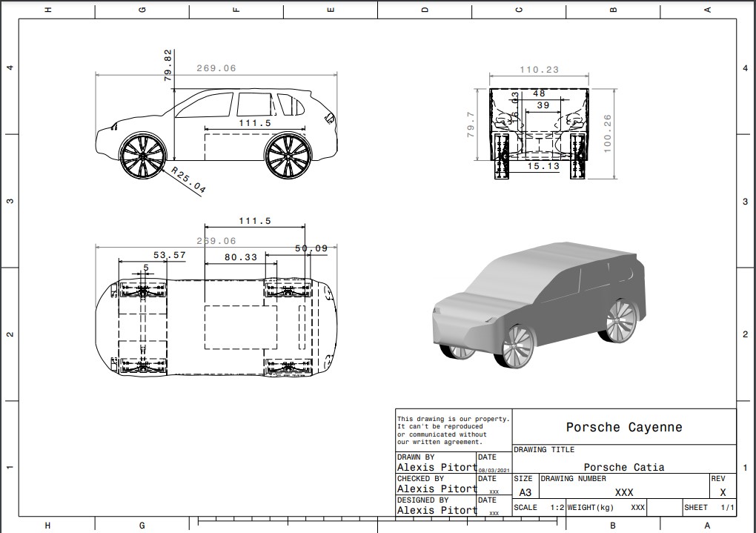
Task: Click the 15.13 dimension below rear view
Action: (543, 166)
